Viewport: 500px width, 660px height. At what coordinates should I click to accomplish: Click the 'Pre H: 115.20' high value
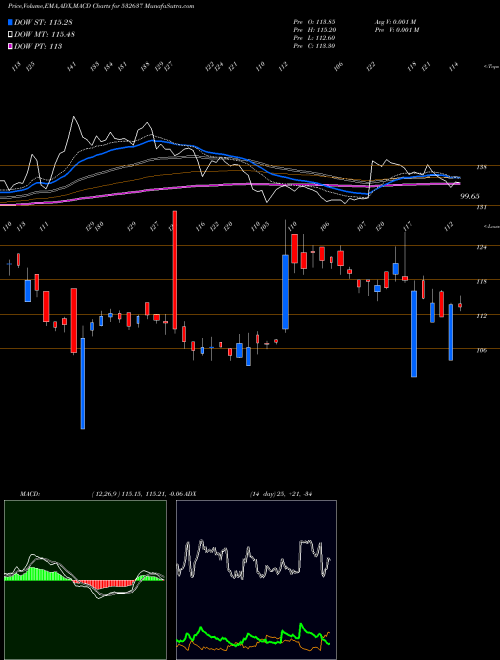[x=314, y=30]
